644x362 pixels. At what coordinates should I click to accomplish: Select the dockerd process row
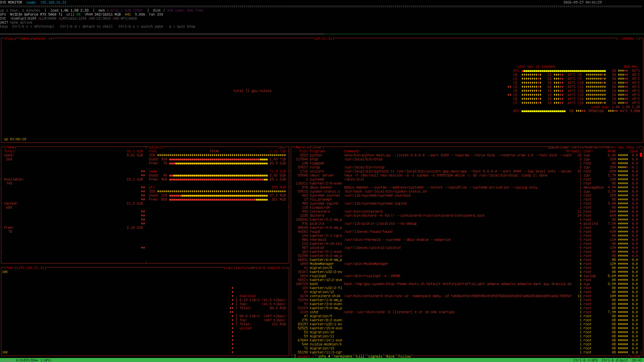point(466,215)
